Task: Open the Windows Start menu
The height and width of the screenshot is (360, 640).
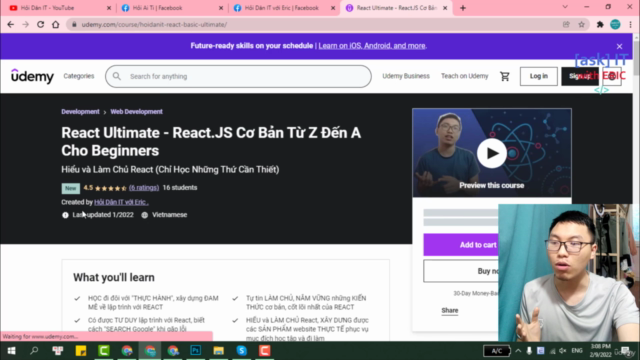Action: pyautogui.click(x=11, y=351)
